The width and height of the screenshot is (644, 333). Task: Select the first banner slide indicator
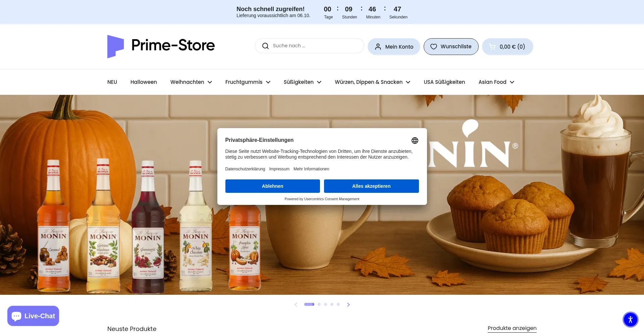[x=309, y=304]
